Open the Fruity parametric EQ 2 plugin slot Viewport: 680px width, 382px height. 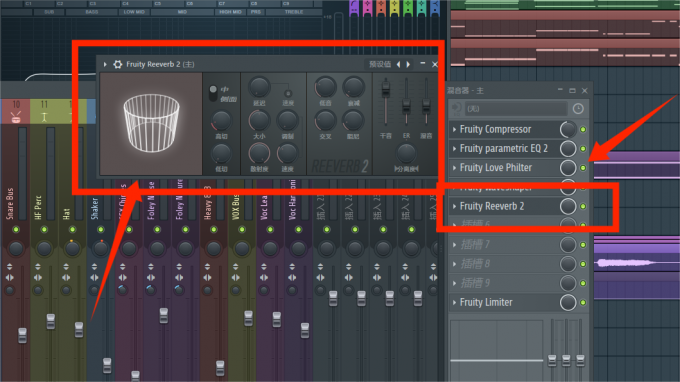point(503,148)
